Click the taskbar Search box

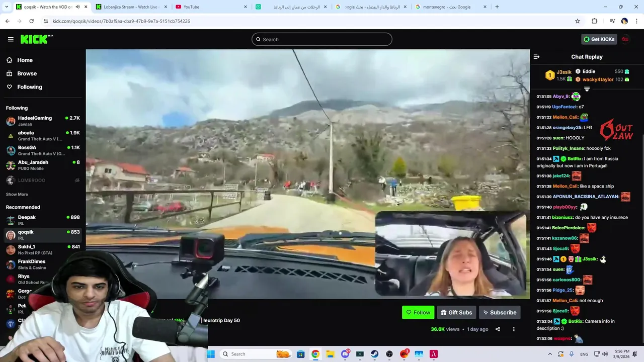[257, 354]
